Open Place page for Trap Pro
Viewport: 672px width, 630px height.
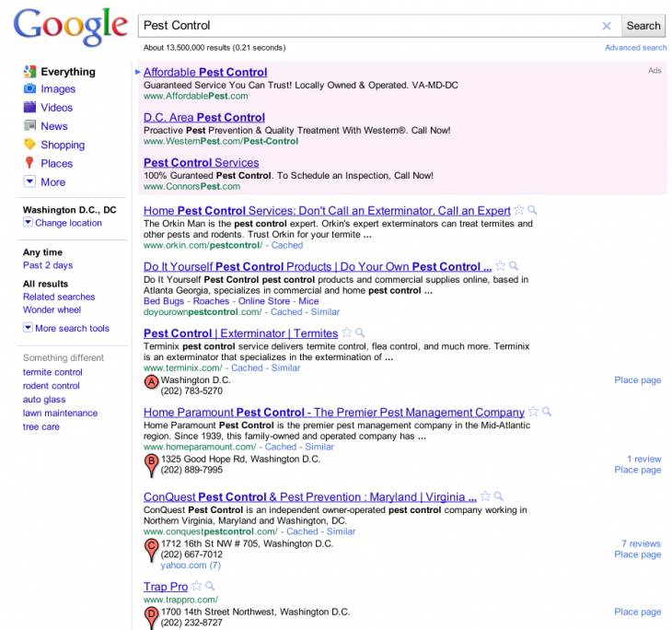pos(638,612)
